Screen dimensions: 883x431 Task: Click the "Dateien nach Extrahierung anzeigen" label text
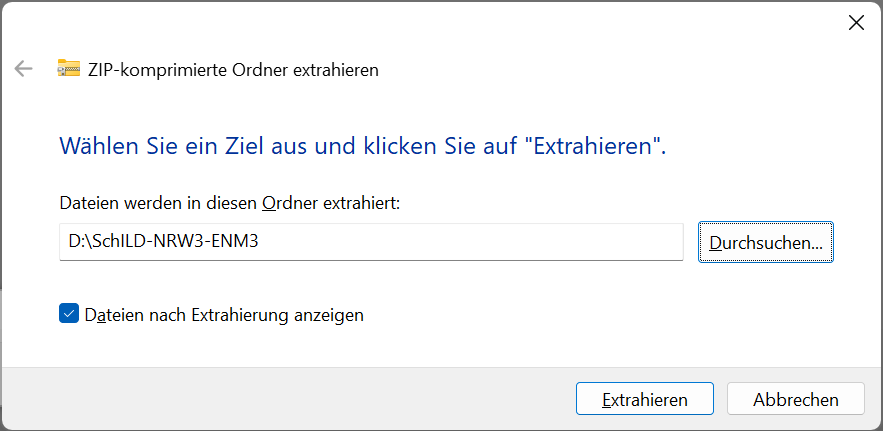point(224,315)
